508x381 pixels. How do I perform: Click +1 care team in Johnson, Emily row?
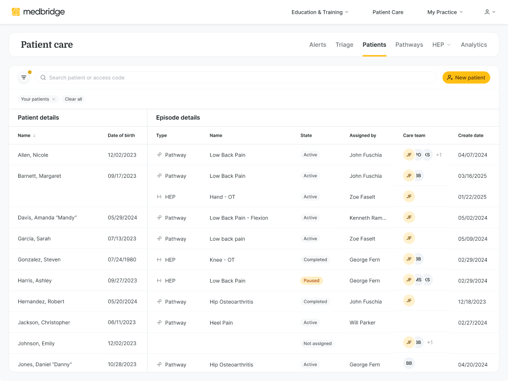pyautogui.click(x=430, y=342)
